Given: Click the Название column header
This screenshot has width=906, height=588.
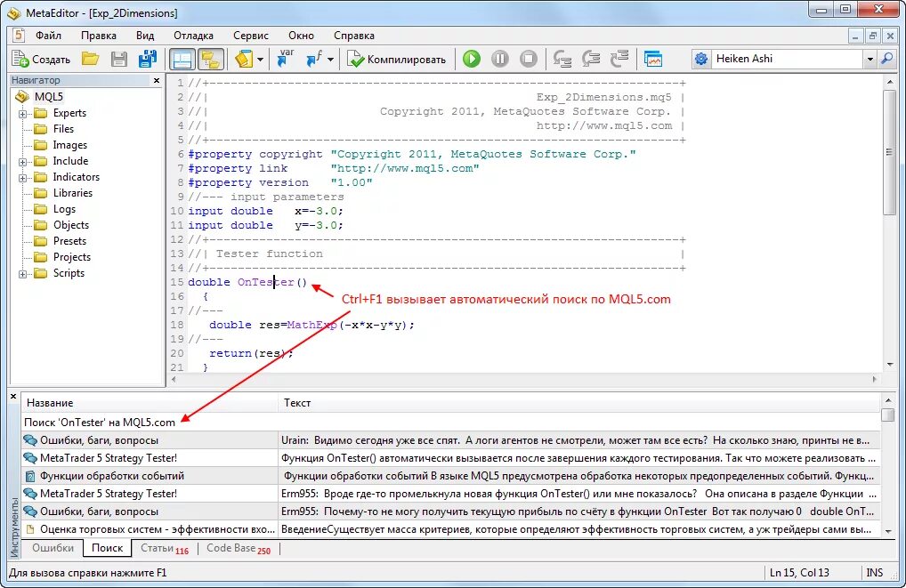Looking at the screenshot, I should [150, 403].
